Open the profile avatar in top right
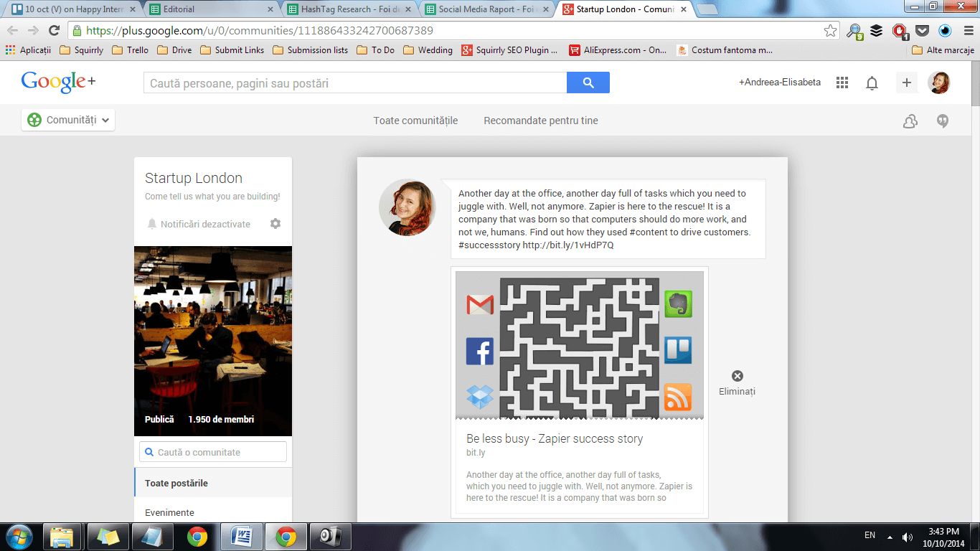Screen dimensions: 980x551 click(939, 83)
